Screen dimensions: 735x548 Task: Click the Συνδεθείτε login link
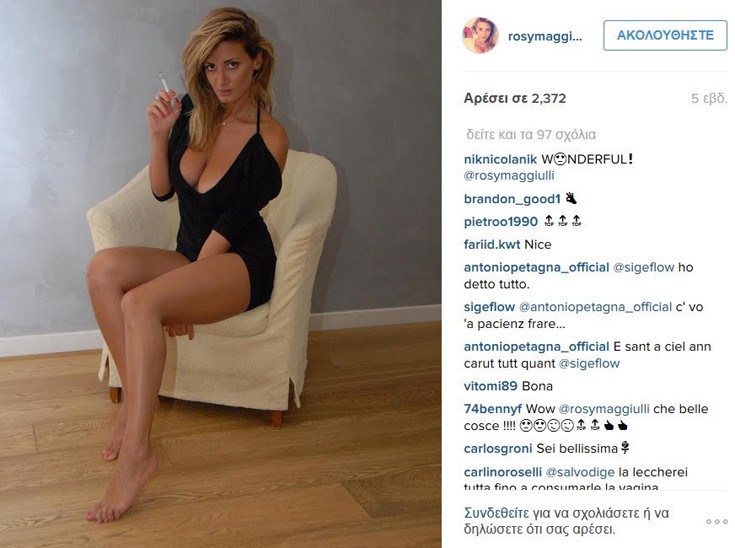click(496, 512)
